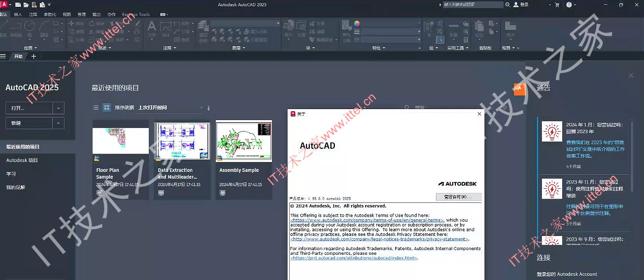Open Autodesk general-terms link in About dialog
644x280 pixels.
(x=367, y=220)
